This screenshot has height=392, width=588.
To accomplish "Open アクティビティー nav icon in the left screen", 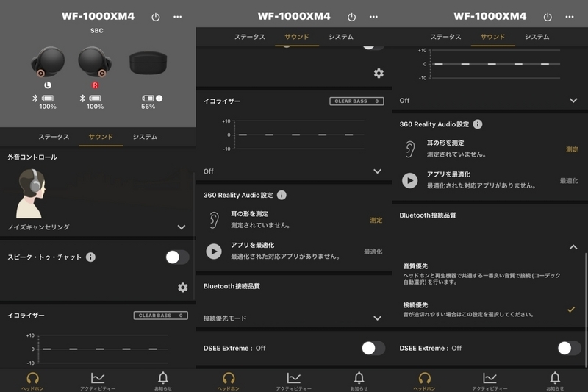I will (x=98, y=381).
